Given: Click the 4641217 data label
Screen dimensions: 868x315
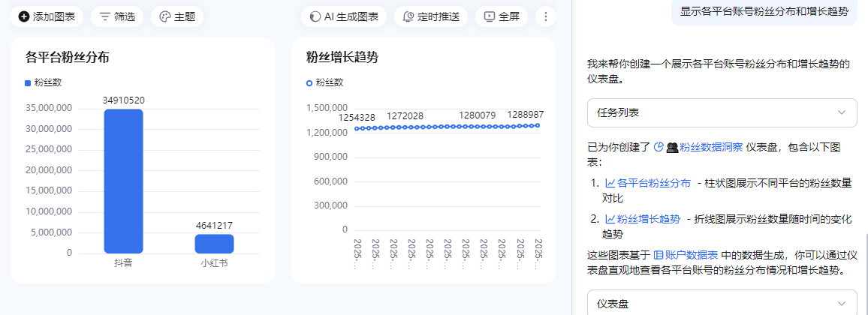Looking at the screenshot, I should pos(214,226).
